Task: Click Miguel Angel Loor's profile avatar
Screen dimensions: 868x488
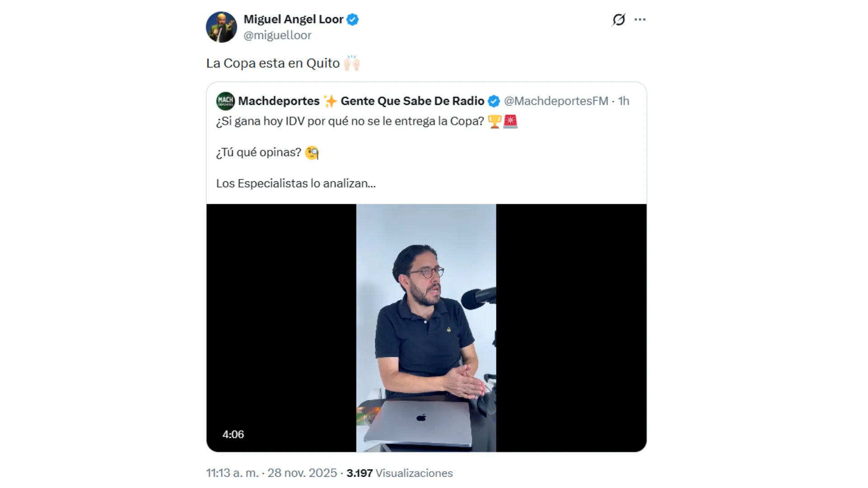Action: (221, 27)
